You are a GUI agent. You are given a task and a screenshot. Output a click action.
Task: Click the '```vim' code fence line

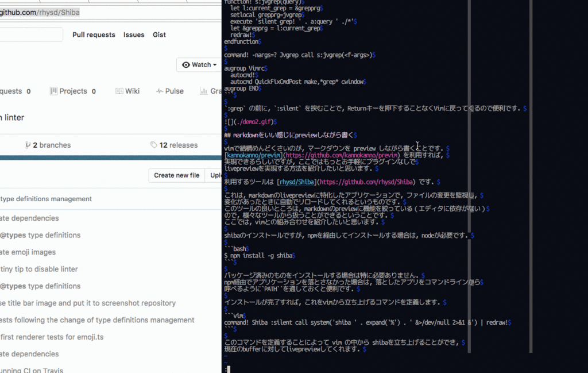click(235, 316)
